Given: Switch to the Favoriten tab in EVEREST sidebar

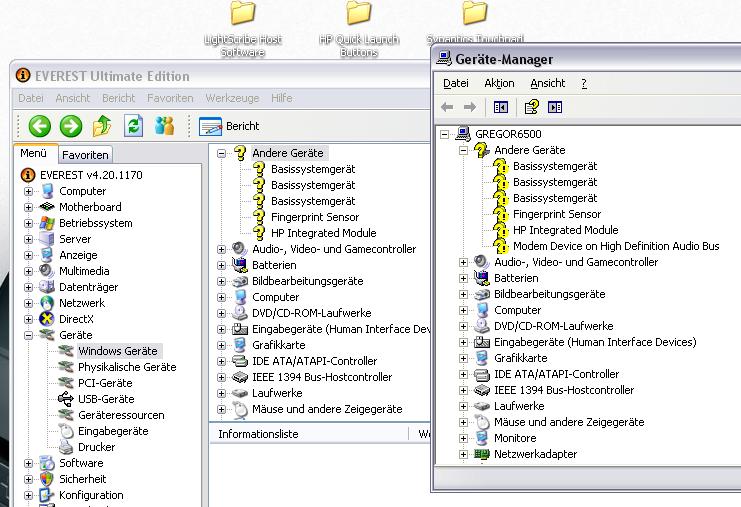Looking at the screenshot, I should click(85, 155).
